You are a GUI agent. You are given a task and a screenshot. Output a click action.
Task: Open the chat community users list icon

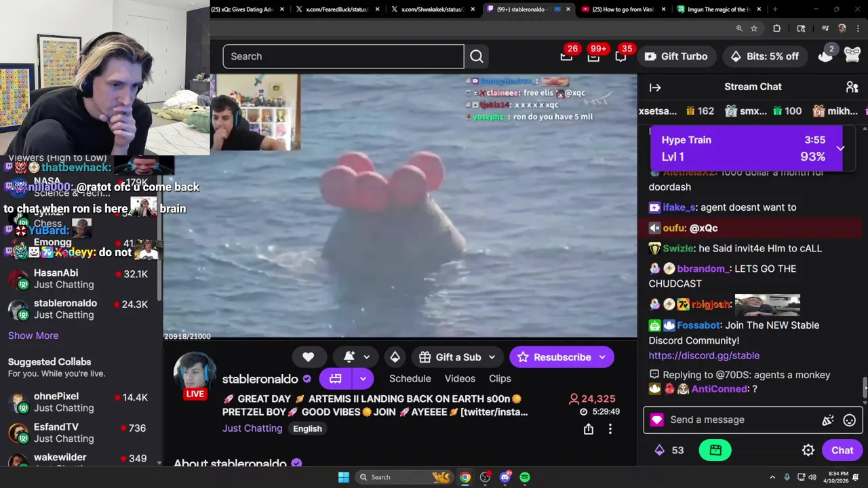tap(852, 87)
